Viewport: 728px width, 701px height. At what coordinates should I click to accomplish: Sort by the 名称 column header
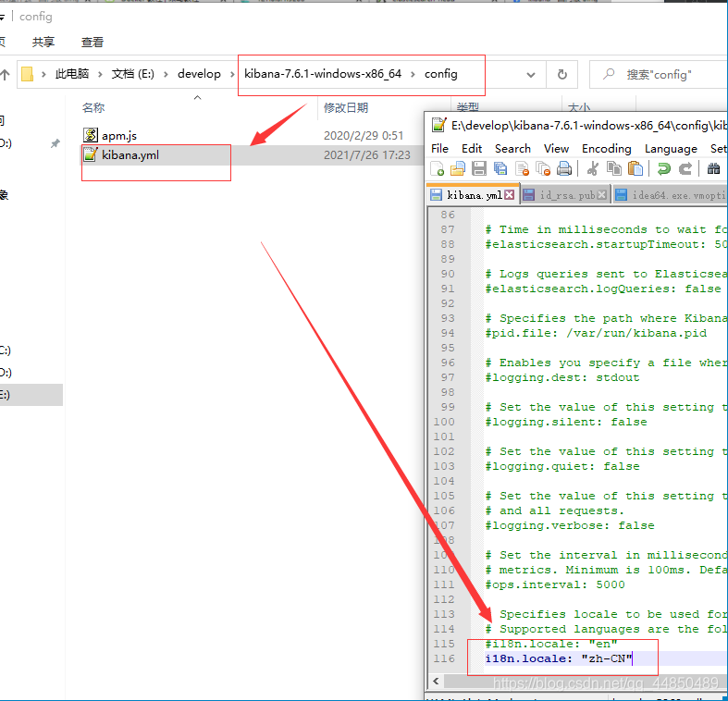click(x=93, y=108)
